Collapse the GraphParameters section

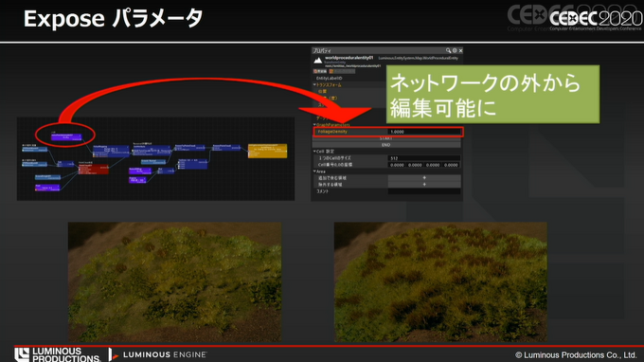(x=314, y=124)
